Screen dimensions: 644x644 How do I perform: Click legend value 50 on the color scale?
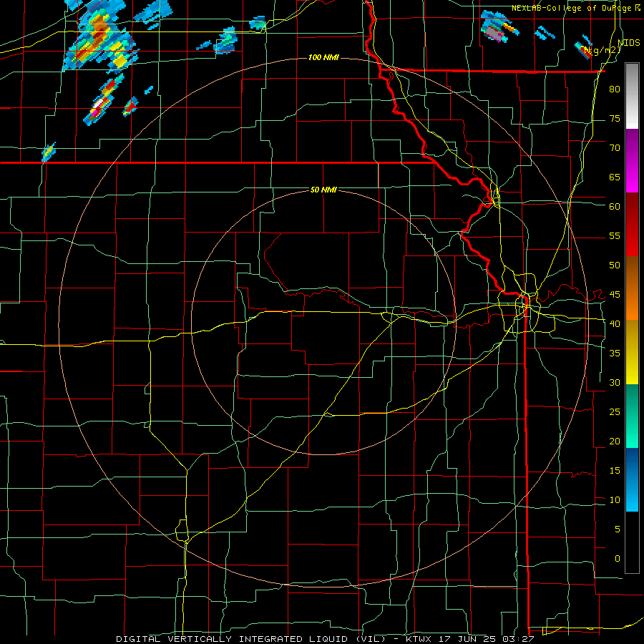point(615,265)
